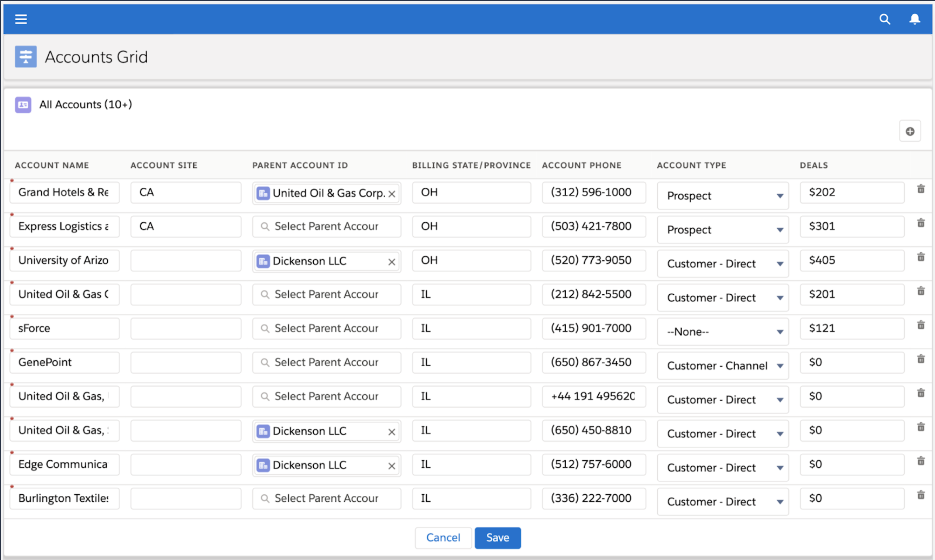This screenshot has height=560, width=935.
Task: Click Select Parent Account for sForce
Action: 326,328
